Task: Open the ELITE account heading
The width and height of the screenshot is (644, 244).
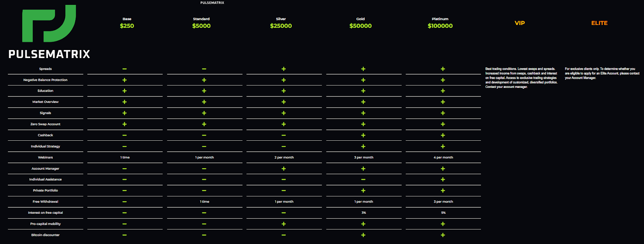Action: tap(599, 23)
